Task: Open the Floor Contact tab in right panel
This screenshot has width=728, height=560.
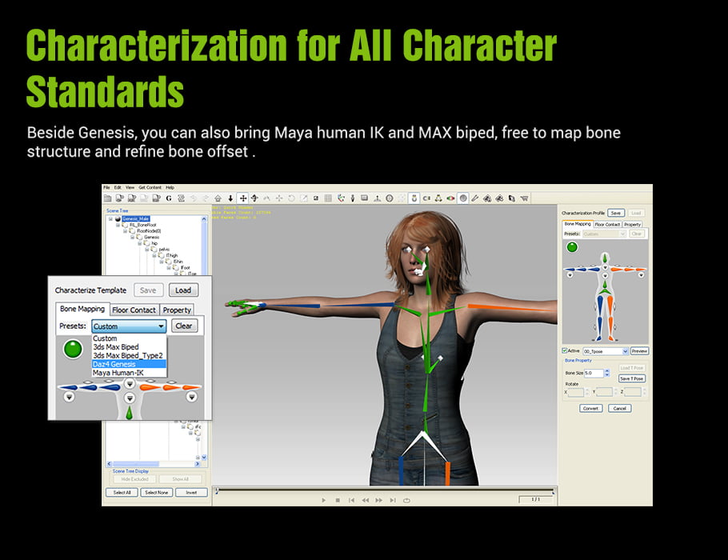Action: pos(607,224)
